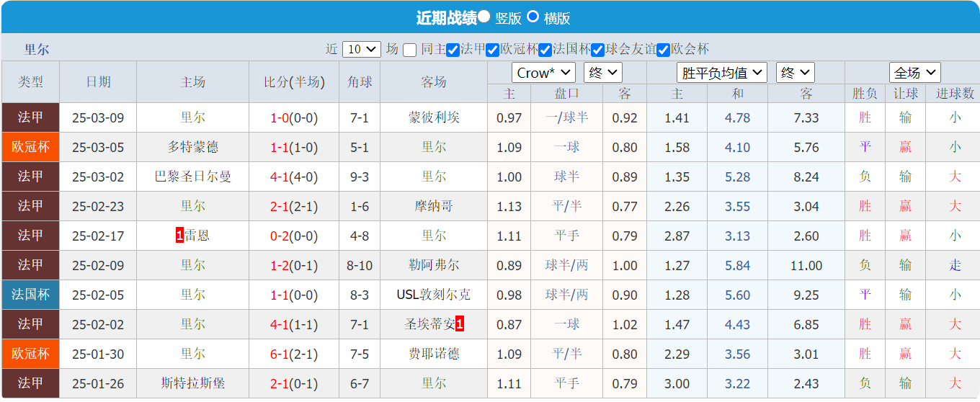
Task: Open the 终 dropdown next to Crow*
Action: (602, 73)
